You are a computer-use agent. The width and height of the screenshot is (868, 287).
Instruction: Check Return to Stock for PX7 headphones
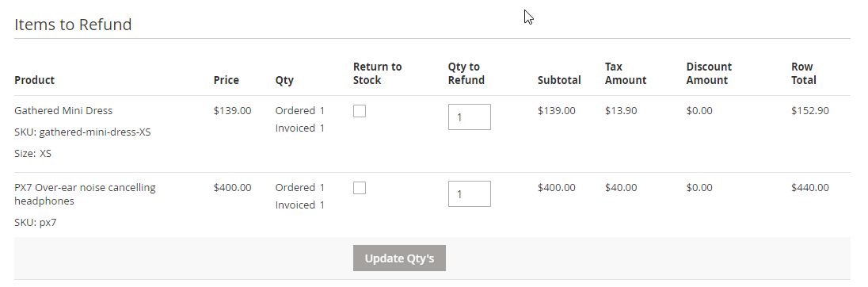tap(360, 189)
